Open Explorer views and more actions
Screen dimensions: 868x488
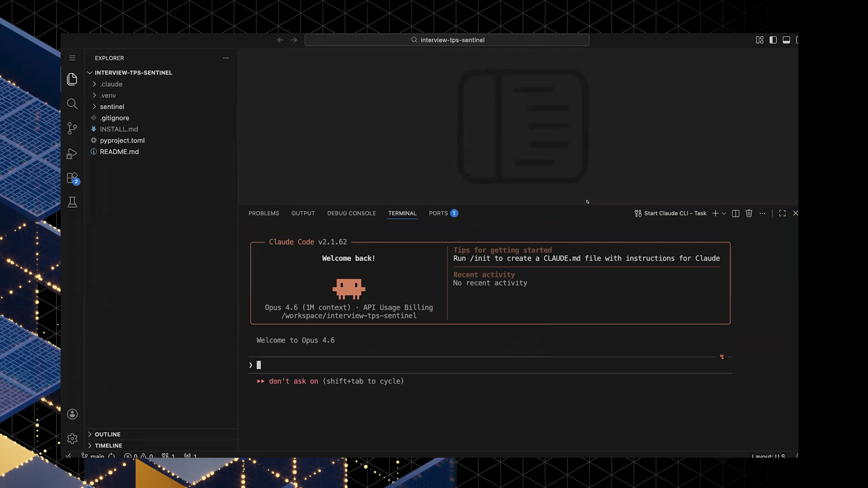(226, 58)
